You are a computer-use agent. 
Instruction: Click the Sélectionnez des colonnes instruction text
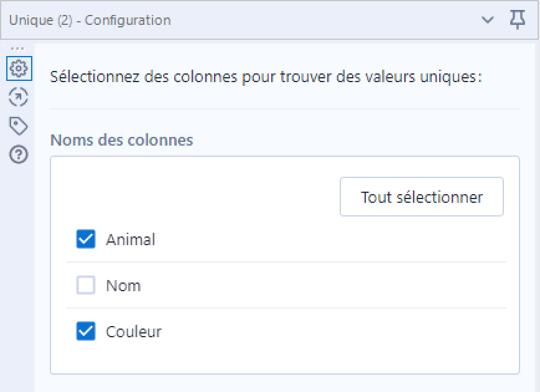tap(266, 77)
